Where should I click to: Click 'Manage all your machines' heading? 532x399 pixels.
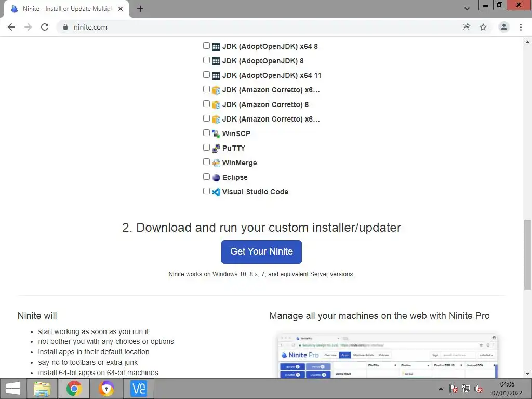(379, 316)
